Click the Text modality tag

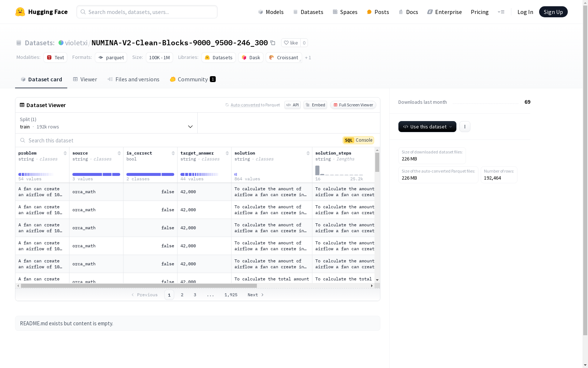point(55,57)
